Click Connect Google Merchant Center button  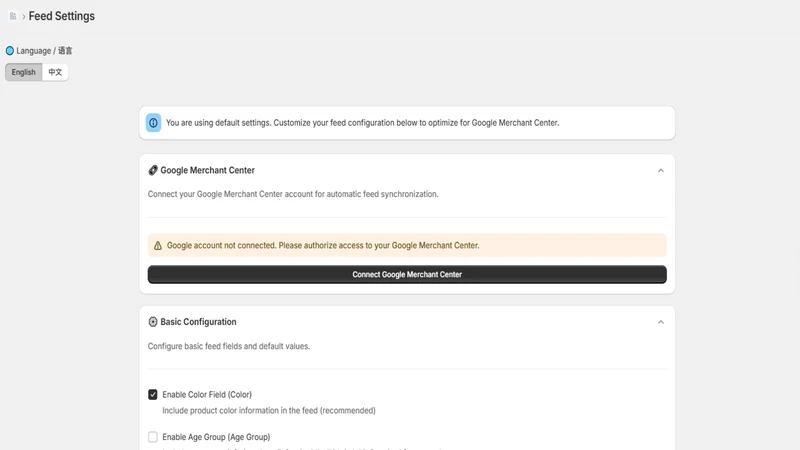point(407,274)
